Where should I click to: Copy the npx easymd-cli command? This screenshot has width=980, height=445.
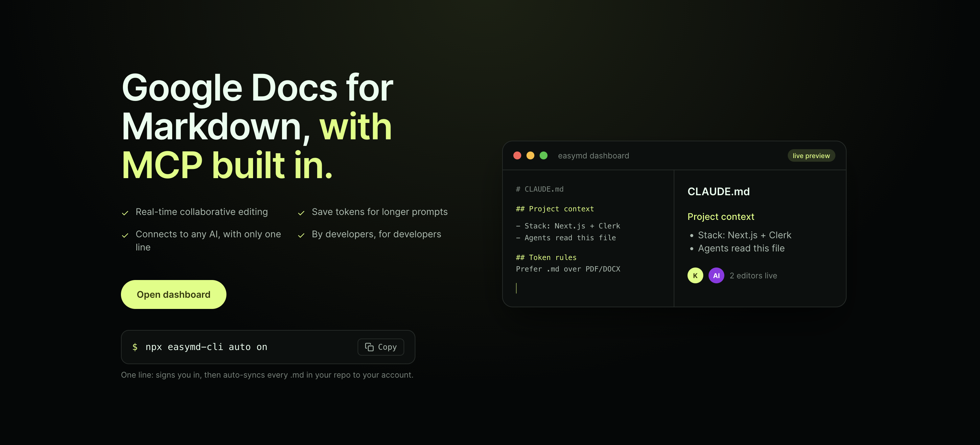[x=381, y=347]
